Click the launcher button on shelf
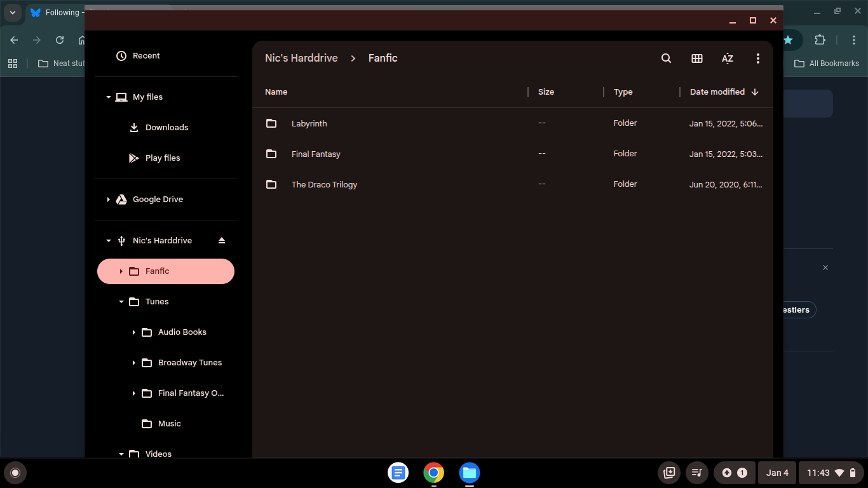This screenshot has height=488, width=868. click(15, 473)
